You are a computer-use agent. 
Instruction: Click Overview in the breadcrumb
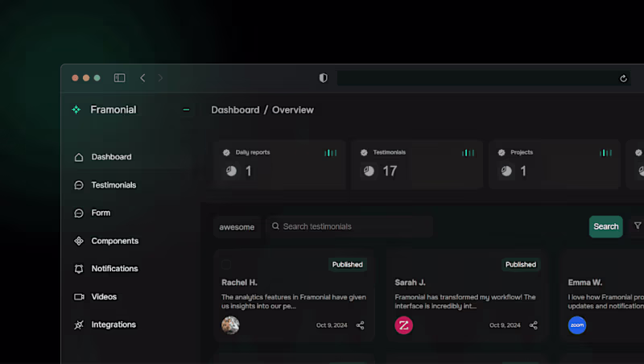point(293,110)
